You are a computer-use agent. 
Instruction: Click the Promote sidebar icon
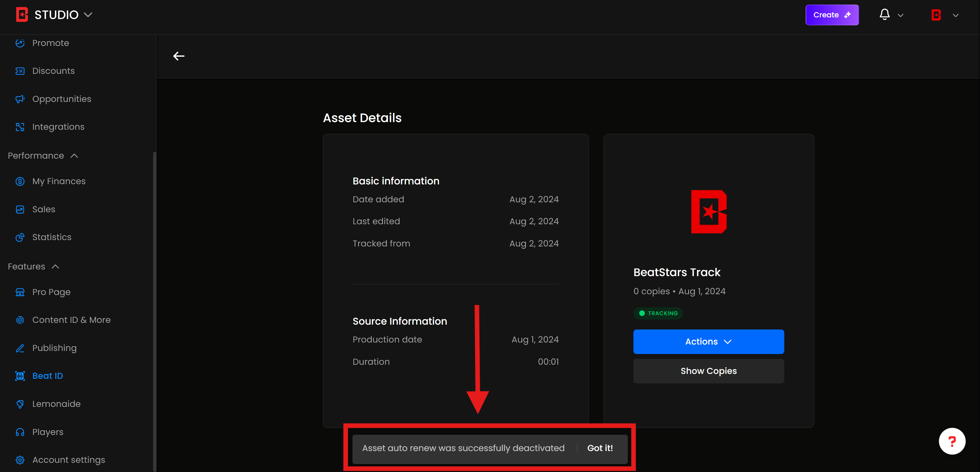[20, 43]
